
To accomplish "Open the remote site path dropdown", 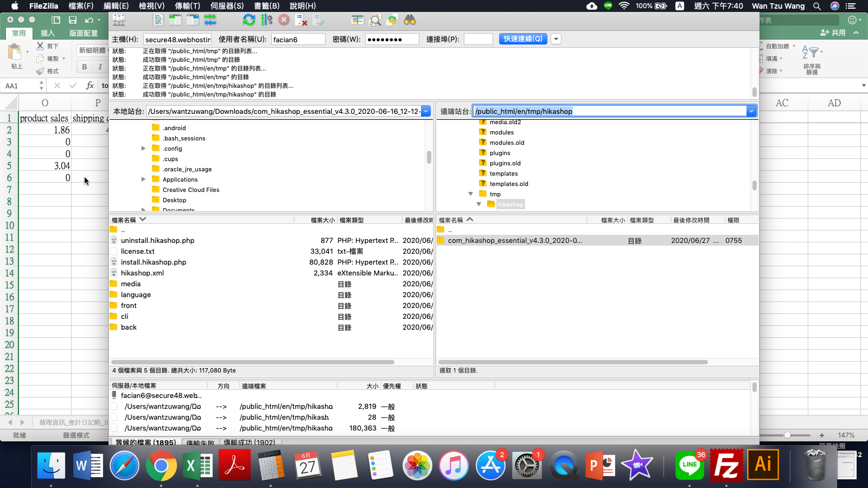I will pos(751,111).
